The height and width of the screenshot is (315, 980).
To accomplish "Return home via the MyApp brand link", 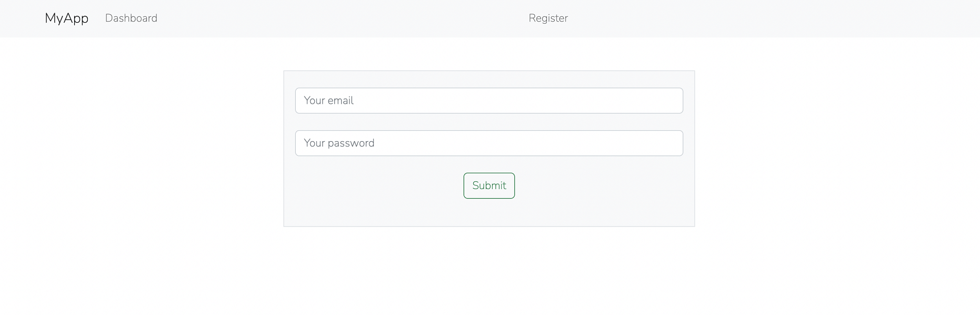I will (66, 18).
